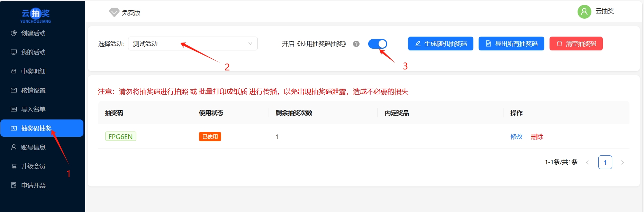This screenshot has height=212, width=644.
Task: Click the 抽奖码 column header
Action: point(114,113)
